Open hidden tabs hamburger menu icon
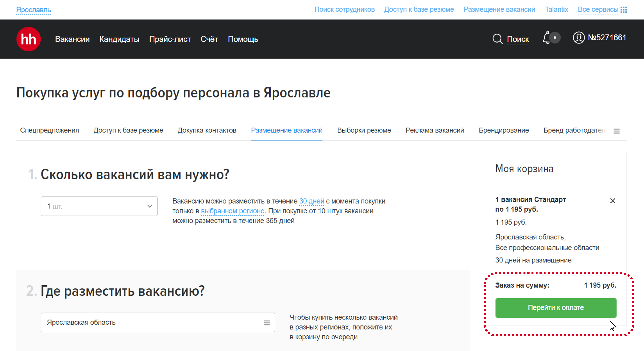 coord(616,131)
